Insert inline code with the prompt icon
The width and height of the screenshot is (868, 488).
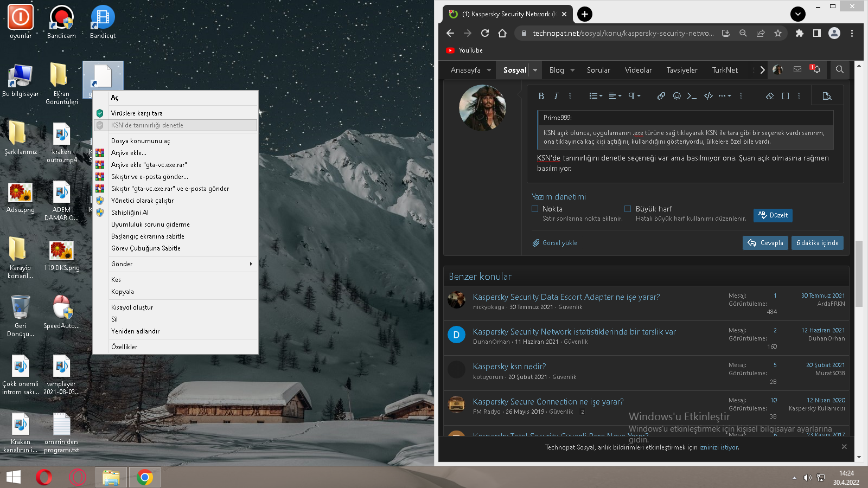click(x=692, y=96)
